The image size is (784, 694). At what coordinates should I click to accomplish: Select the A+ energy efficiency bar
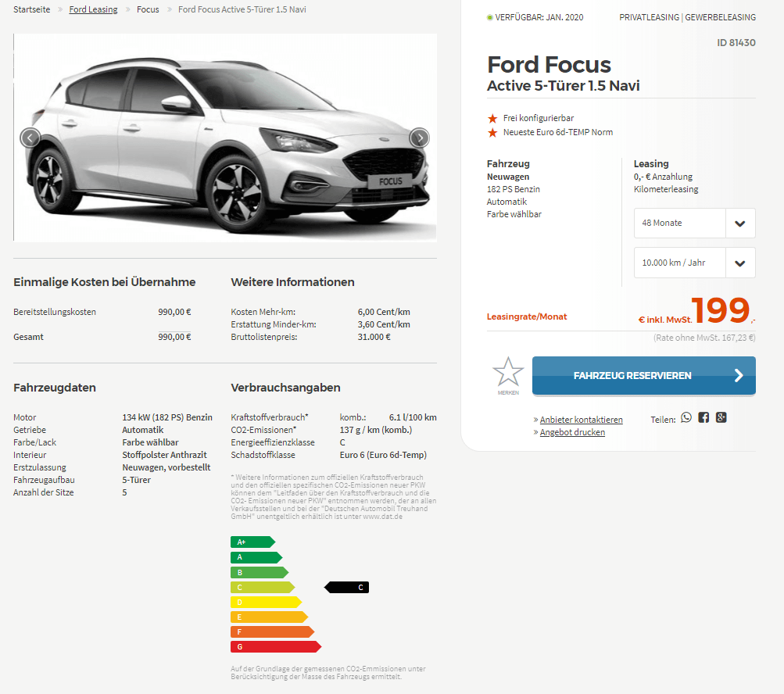click(252, 542)
